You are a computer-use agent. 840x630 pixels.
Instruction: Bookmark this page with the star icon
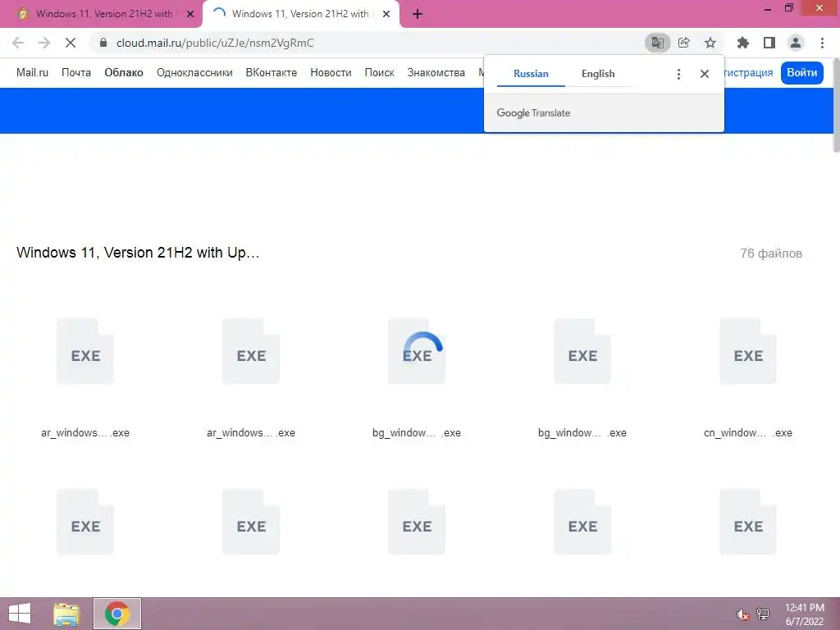point(710,43)
